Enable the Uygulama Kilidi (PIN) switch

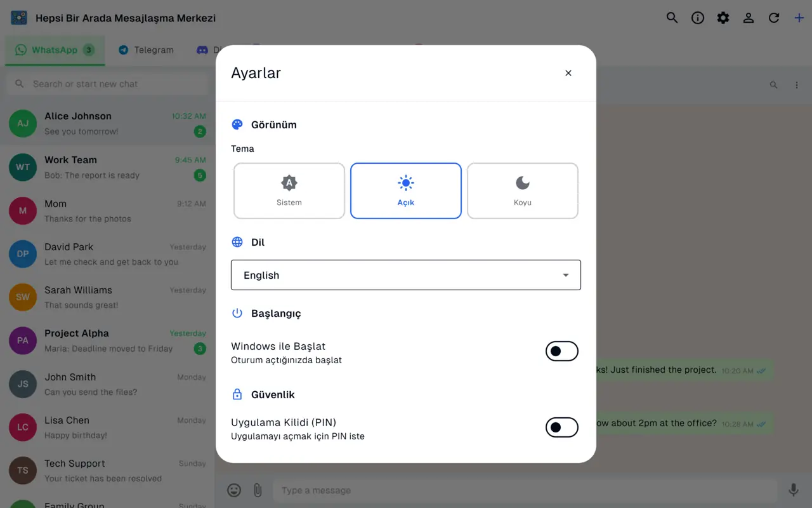tap(562, 427)
